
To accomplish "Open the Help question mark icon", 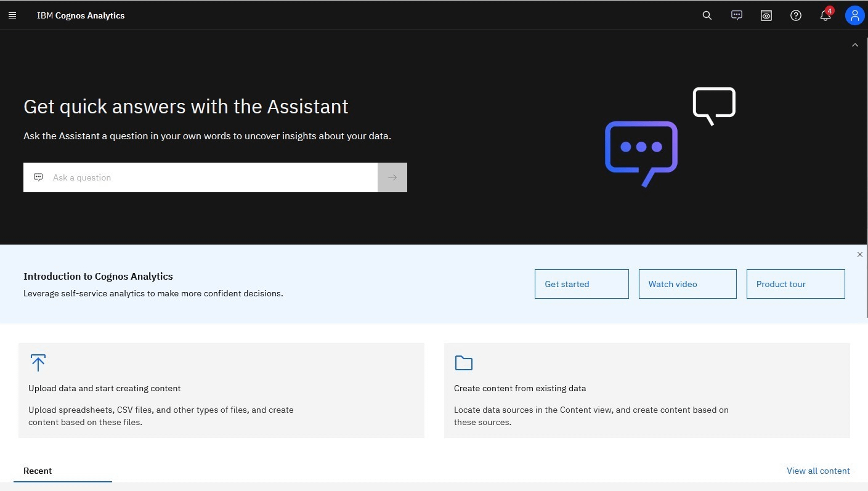I will [796, 15].
